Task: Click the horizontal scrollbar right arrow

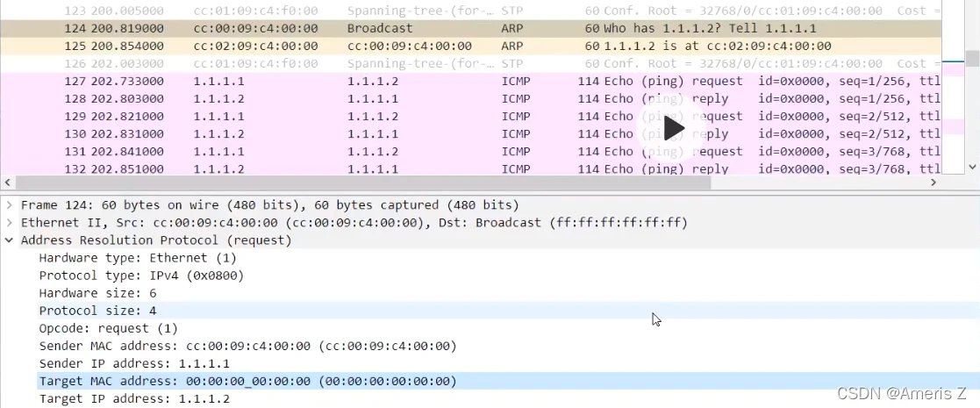Action: coord(934,183)
